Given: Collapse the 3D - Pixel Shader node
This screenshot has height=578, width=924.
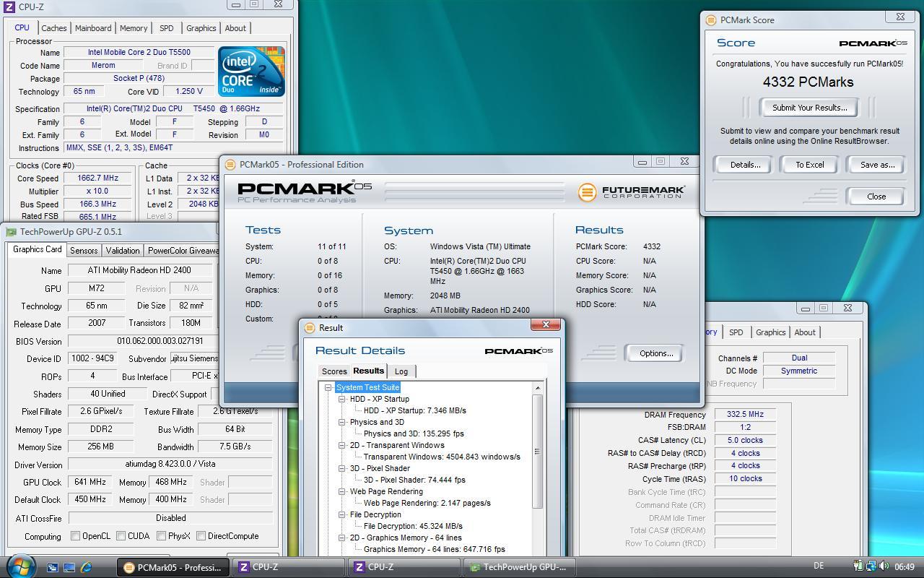Looking at the screenshot, I should [x=342, y=468].
